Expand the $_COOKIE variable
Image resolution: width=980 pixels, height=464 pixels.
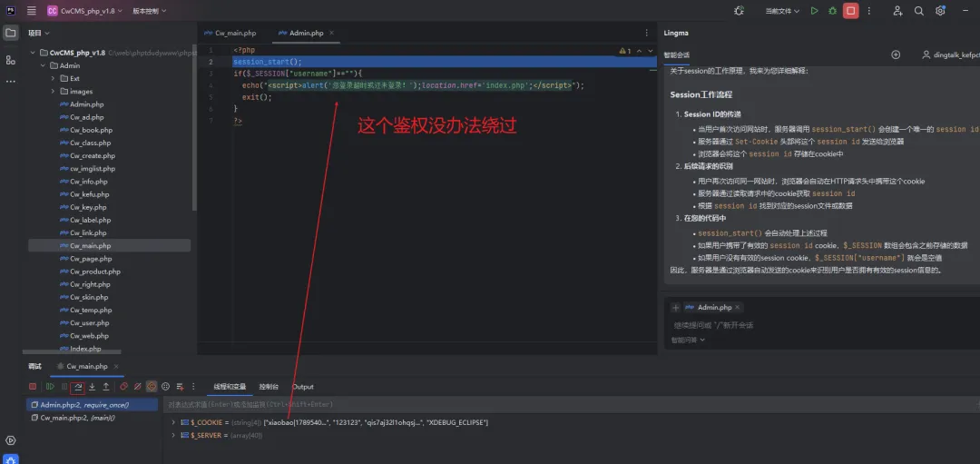tap(173, 423)
